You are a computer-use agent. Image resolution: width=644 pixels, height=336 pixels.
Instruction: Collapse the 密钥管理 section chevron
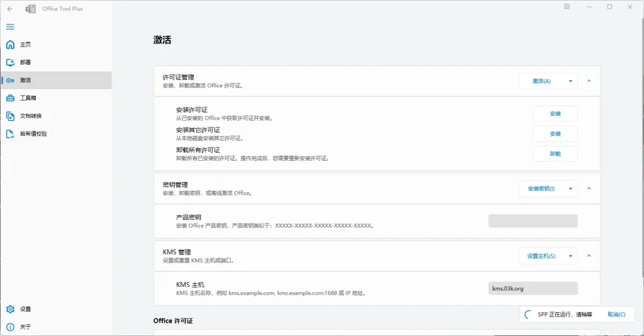point(589,188)
